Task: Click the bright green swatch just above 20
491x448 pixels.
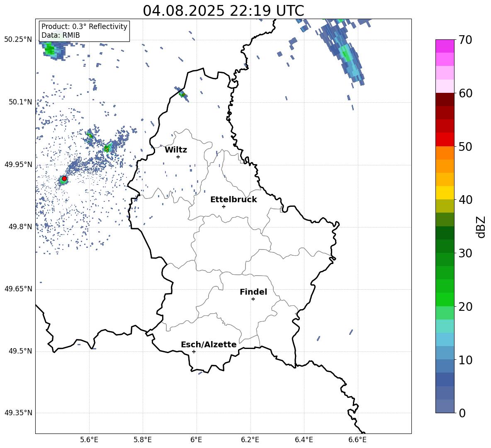Action: pos(445,299)
